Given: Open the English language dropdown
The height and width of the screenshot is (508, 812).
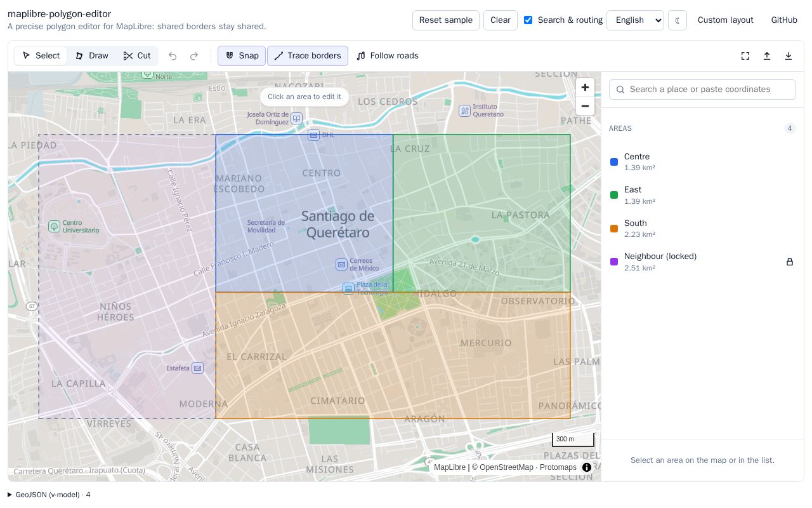Looking at the screenshot, I should tap(635, 20).
